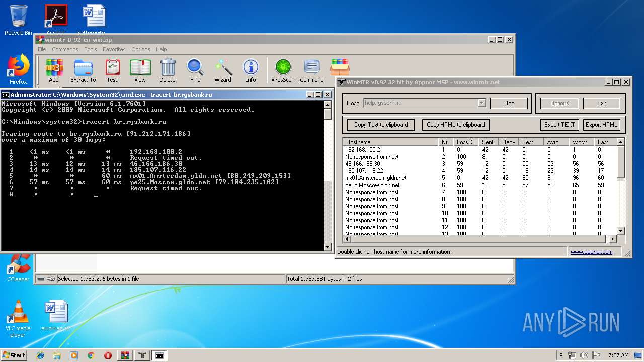Click the Export HTML button
The height and width of the screenshot is (362, 644).
click(x=602, y=125)
